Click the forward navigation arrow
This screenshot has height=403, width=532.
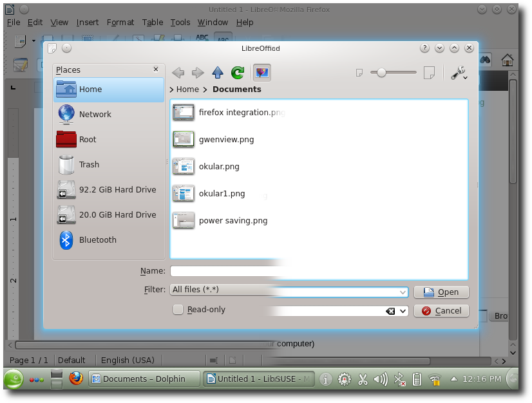[198, 73]
